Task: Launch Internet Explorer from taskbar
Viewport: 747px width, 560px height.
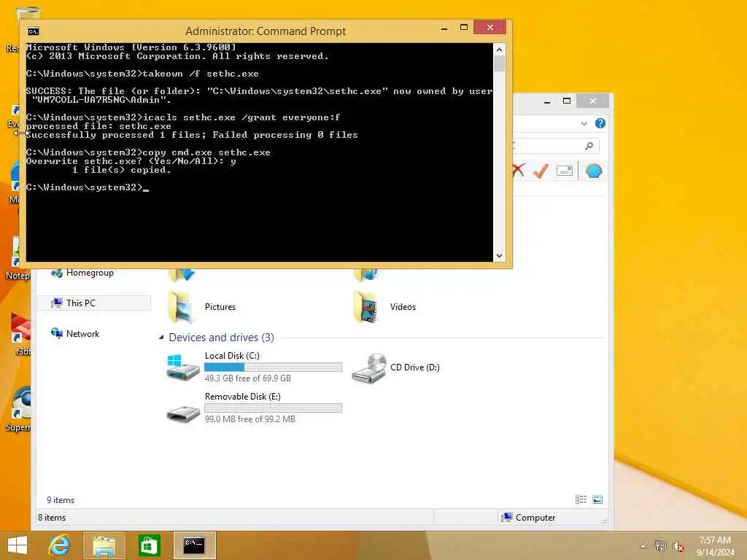Action: [60, 545]
